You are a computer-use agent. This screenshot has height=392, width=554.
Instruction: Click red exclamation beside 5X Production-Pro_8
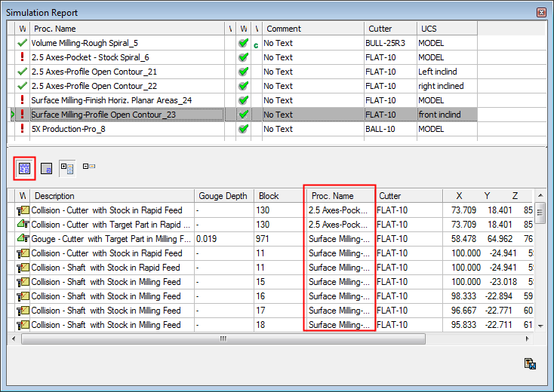point(22,129)
